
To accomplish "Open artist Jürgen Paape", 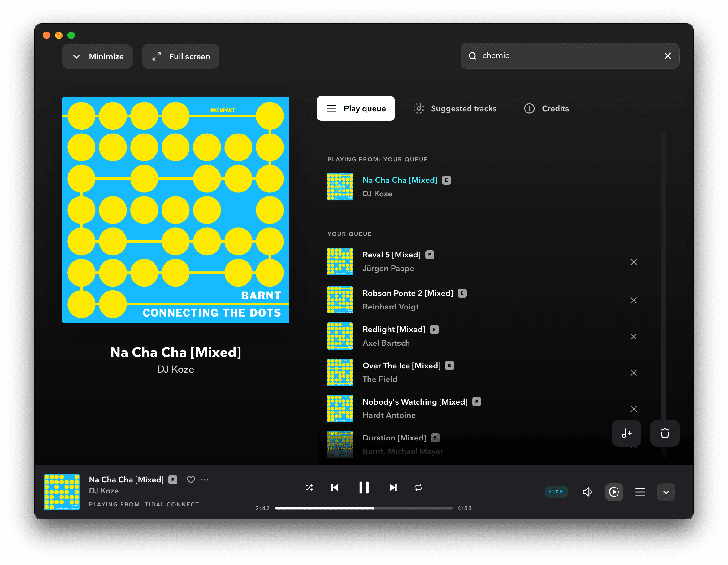I will (388, 269).
